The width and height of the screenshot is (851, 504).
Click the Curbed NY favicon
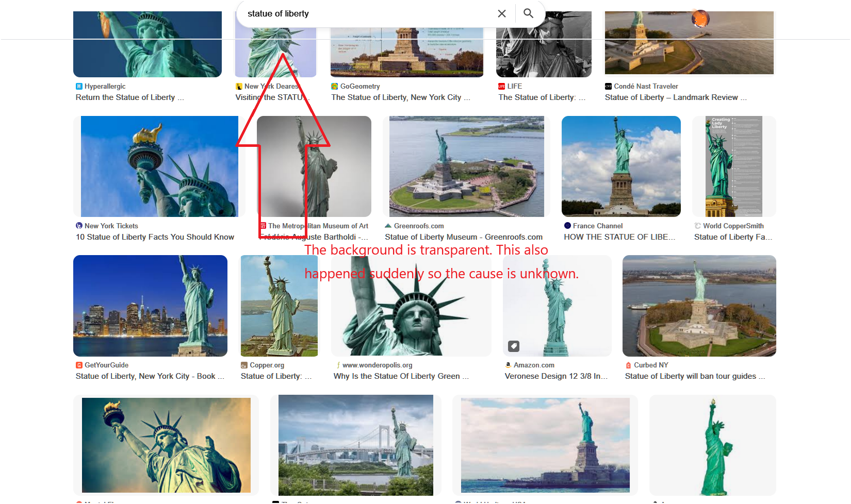[628, 365]
